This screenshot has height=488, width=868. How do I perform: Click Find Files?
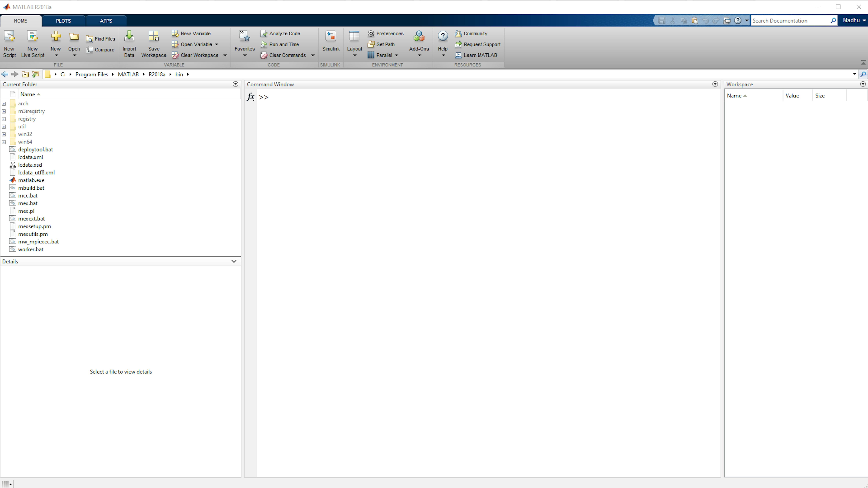click(100, 39)
